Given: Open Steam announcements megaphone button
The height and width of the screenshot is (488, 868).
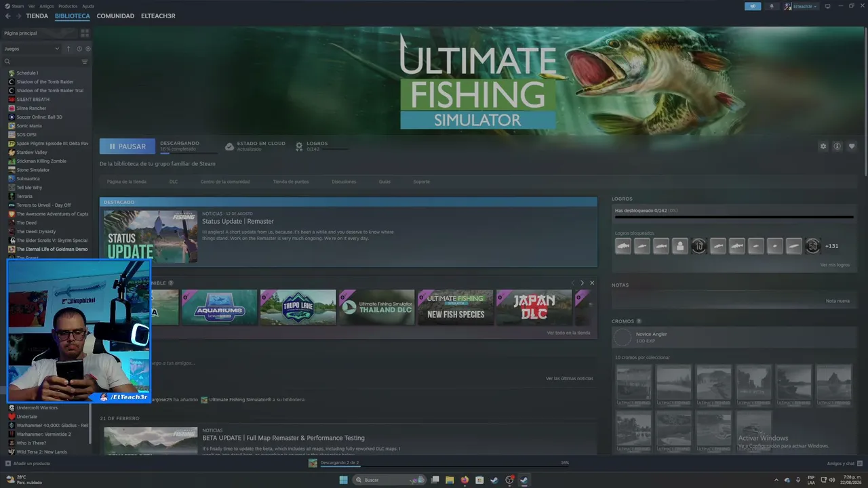Looking at the screenshot, I should (753, 6).
